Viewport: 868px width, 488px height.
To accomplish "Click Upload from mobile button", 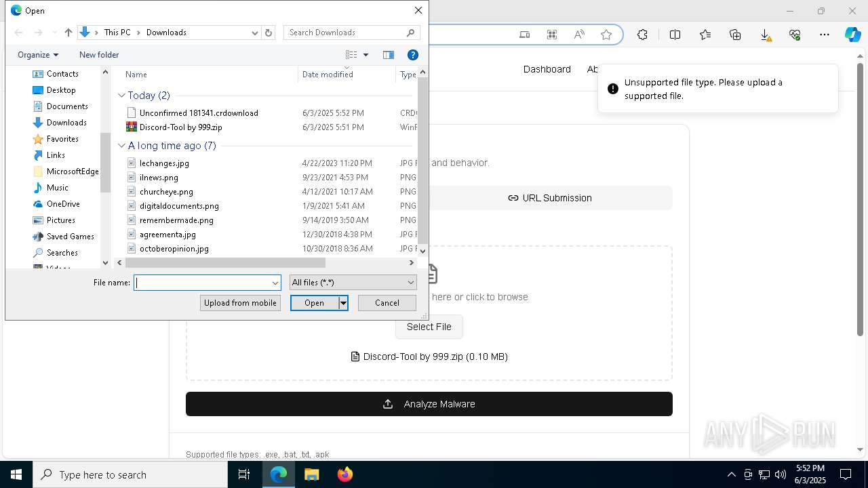I will tap(240, 303).
